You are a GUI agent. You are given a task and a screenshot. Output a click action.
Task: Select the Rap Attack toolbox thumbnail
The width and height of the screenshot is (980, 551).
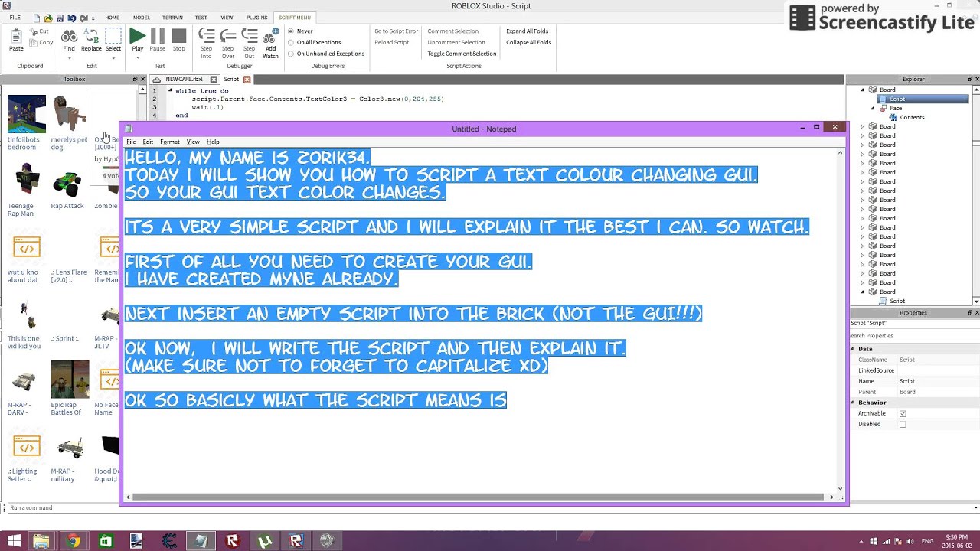click(67, 184)
